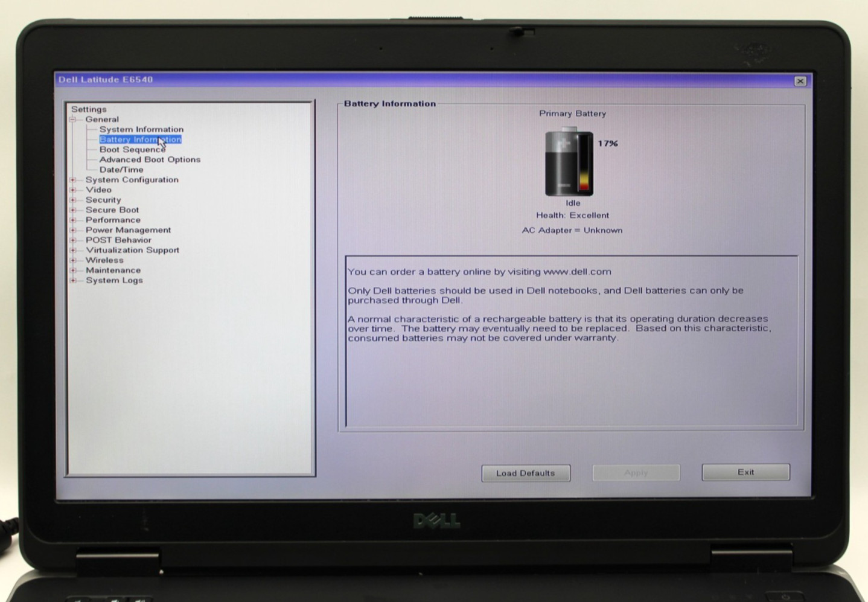The width and height of the screenshot is (868, 602).
Task: Select the Security category label
Action: pyautogui.click(x=103, y=200)
